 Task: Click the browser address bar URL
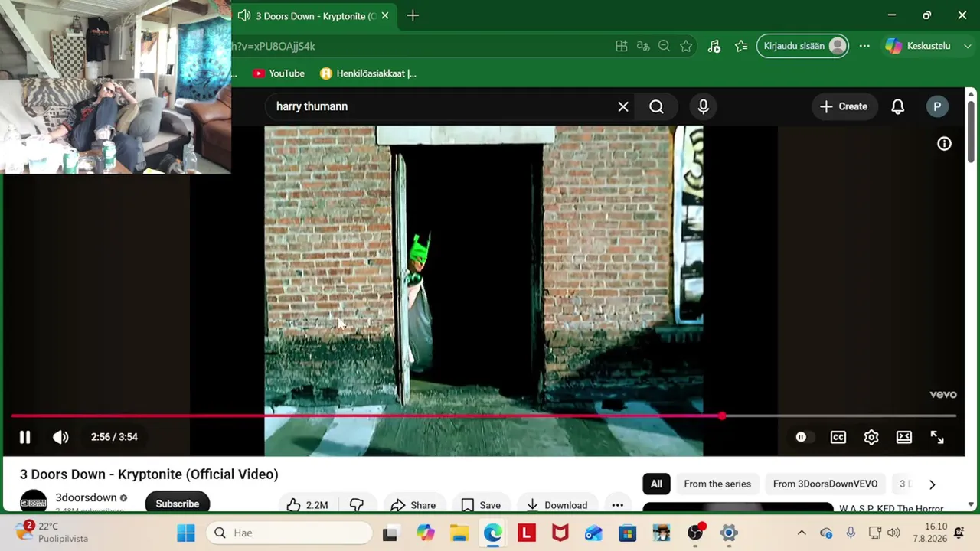coord(273,46)
